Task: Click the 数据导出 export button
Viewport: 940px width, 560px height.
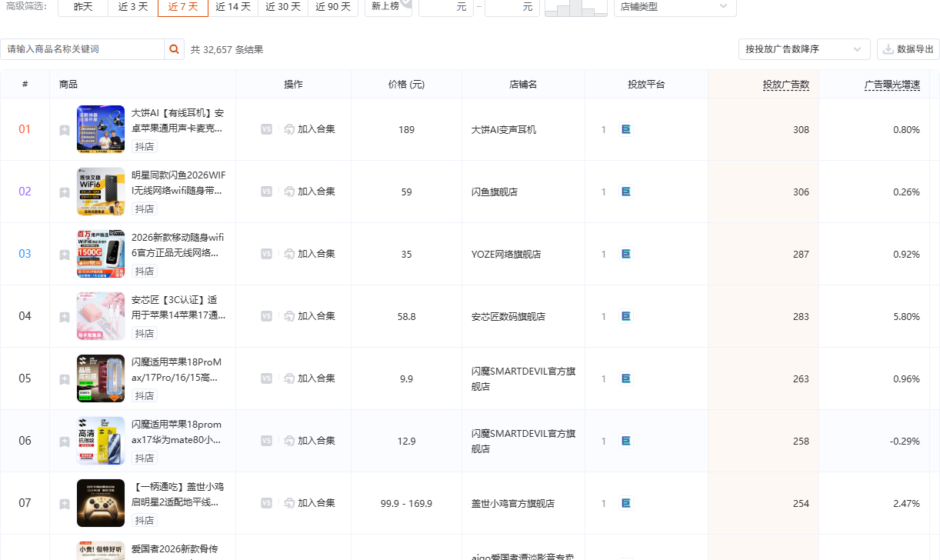Action: pos(908,49)
